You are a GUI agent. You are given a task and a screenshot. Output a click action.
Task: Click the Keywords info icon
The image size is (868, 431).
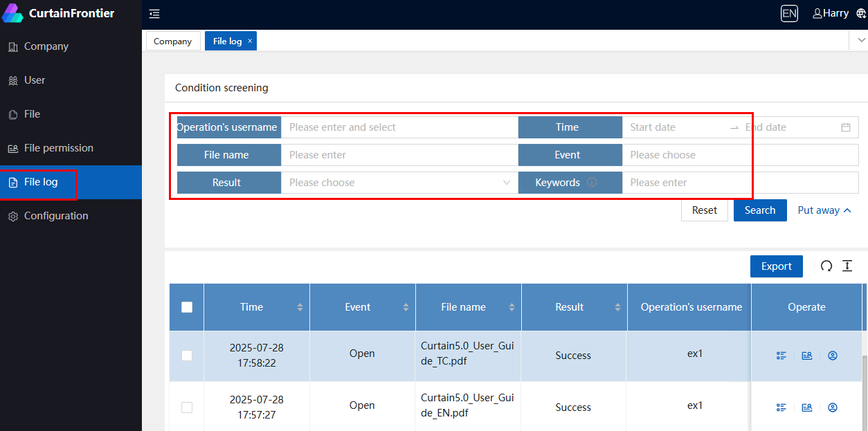click(x=592, y=183)
